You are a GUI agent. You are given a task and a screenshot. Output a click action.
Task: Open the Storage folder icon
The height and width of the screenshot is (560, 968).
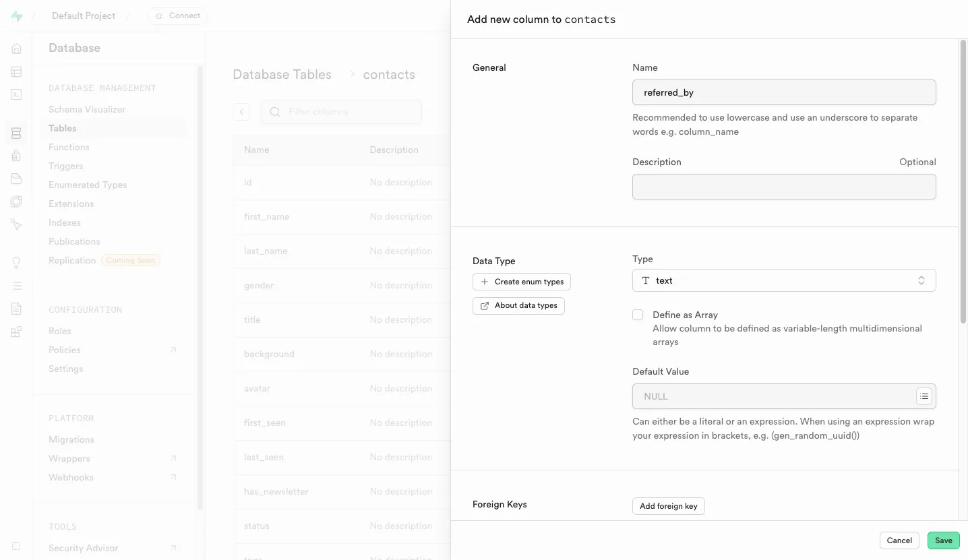(16, 179)
